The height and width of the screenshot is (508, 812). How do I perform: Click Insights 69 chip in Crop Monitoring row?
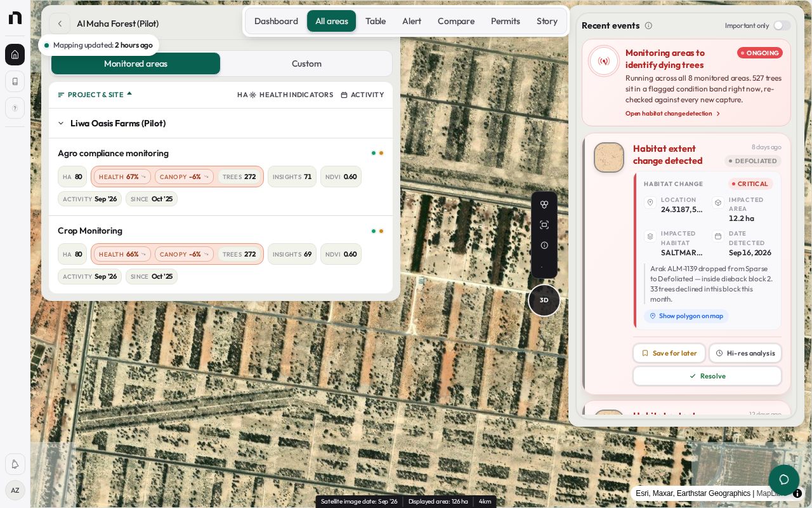[x=292, y=254]
